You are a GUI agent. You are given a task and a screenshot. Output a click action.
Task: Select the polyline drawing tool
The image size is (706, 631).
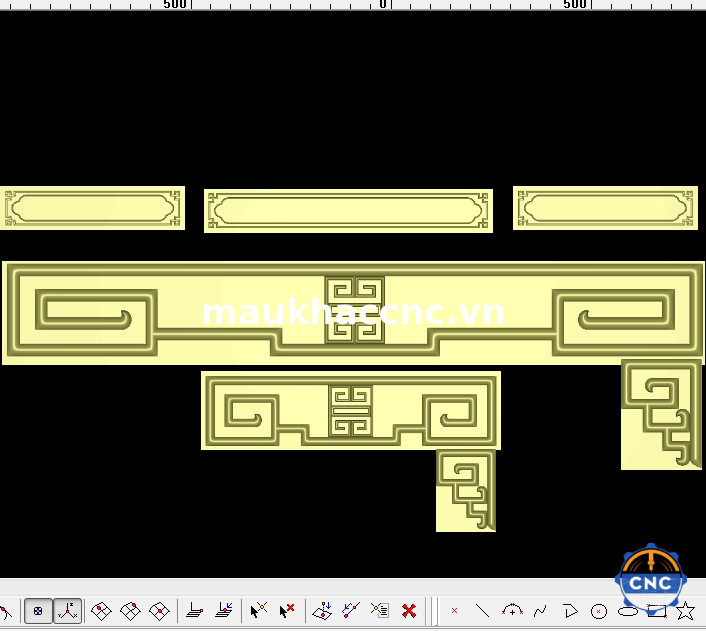click(x=570, y=611)
